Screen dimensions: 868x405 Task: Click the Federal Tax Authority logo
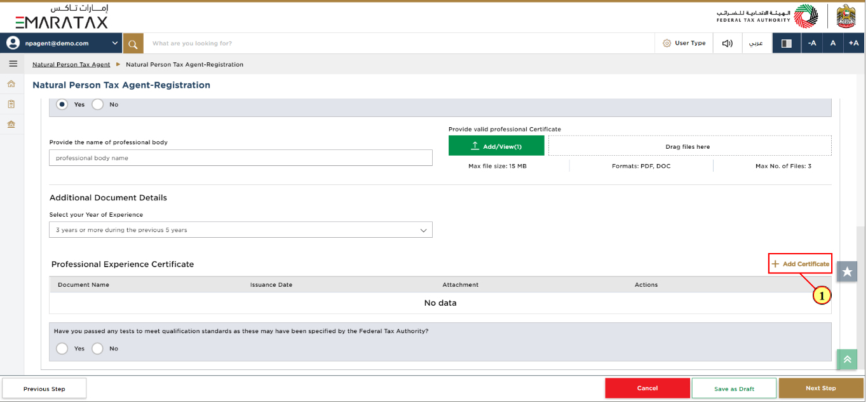[768, 17]
